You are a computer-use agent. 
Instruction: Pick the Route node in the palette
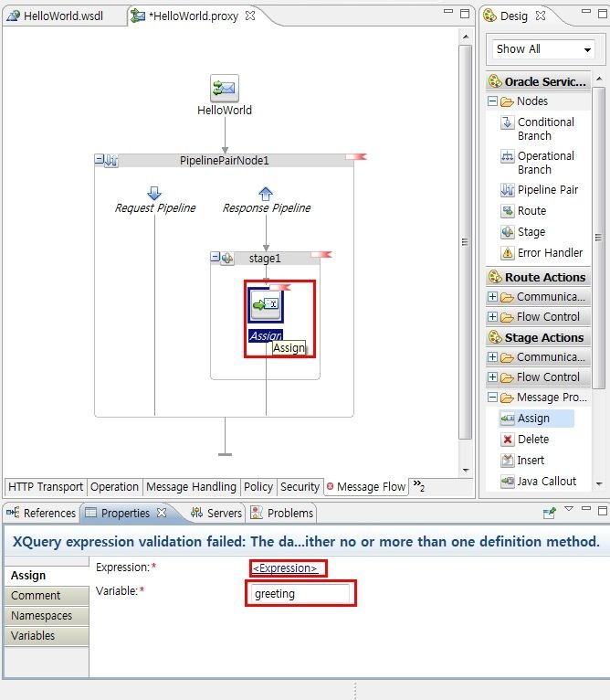pyautogui.click(x=523, y=211)
